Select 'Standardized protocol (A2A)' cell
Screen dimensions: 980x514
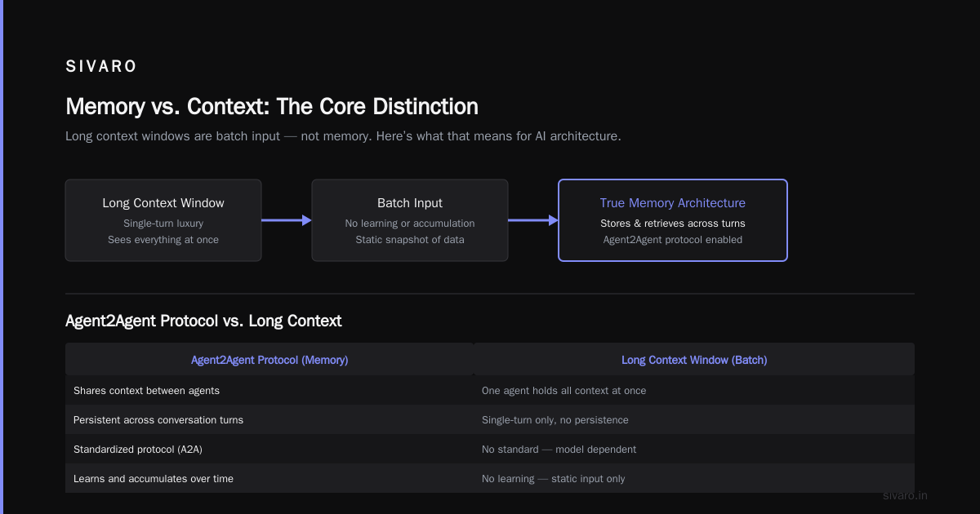(x=269, y=449)
